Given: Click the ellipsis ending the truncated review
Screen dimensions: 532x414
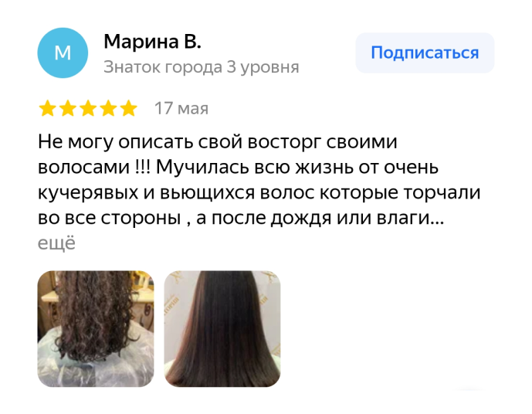Looking at the screenshot, I should (x=437, y=219).
